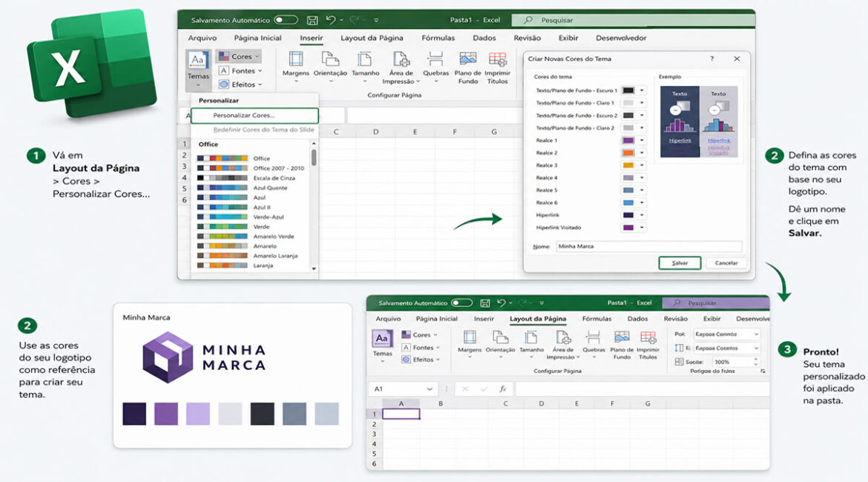Viewport: 868px width, 482px height.
Task: Open Desenvolvedor tab in top Excel window
Action: [620, 38]
